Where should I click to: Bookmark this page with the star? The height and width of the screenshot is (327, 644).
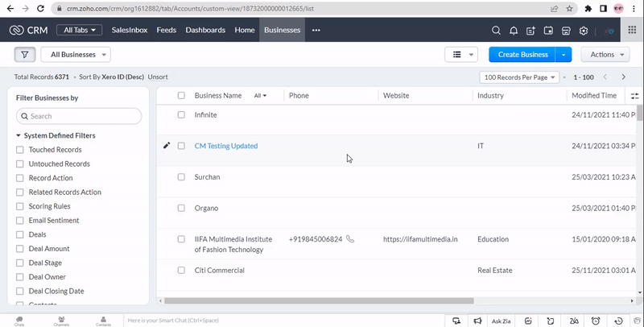click(569, 8)
